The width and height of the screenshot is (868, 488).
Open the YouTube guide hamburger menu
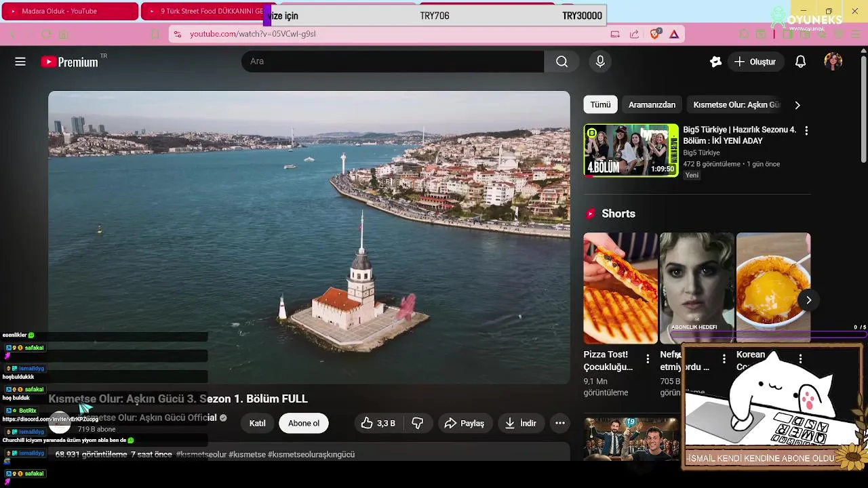point(20,62)
